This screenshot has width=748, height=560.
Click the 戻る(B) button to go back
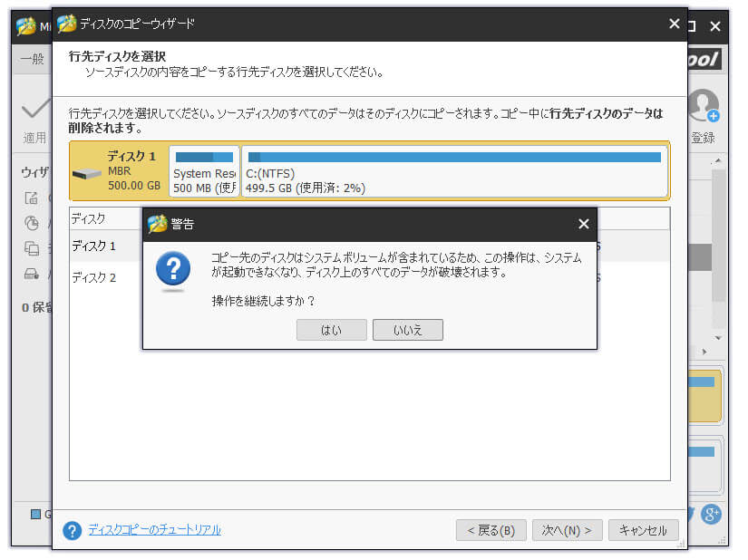491,531
